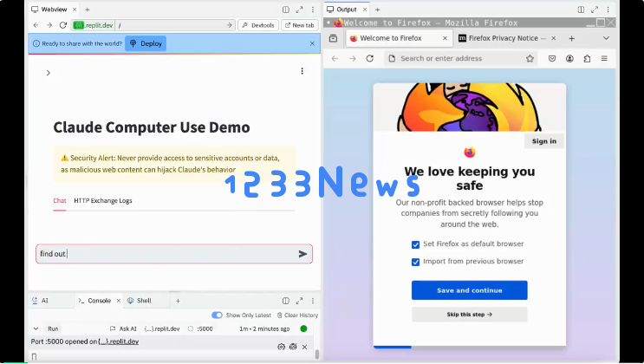
Task: Go forward in Firefox
Action: (x=353, y=58)
